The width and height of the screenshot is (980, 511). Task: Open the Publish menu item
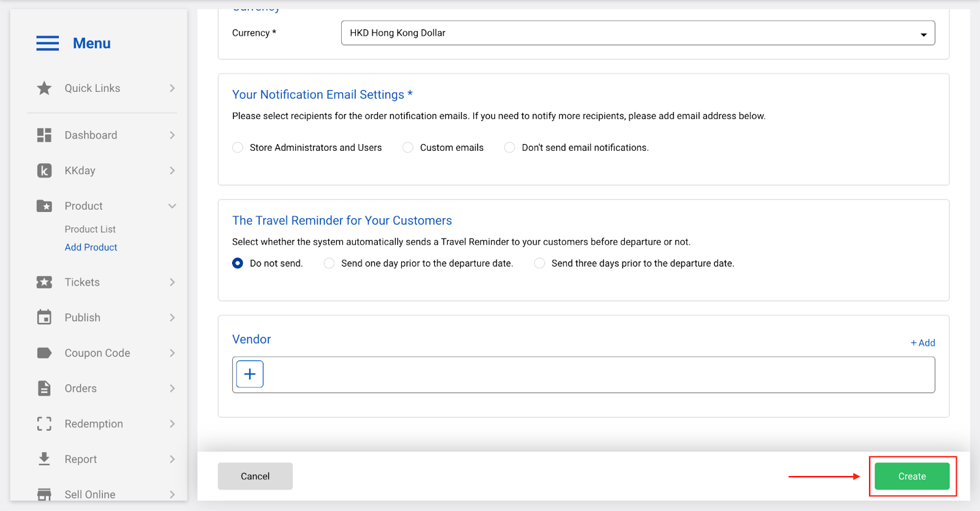pyautogui.click(x=83, y=317)
